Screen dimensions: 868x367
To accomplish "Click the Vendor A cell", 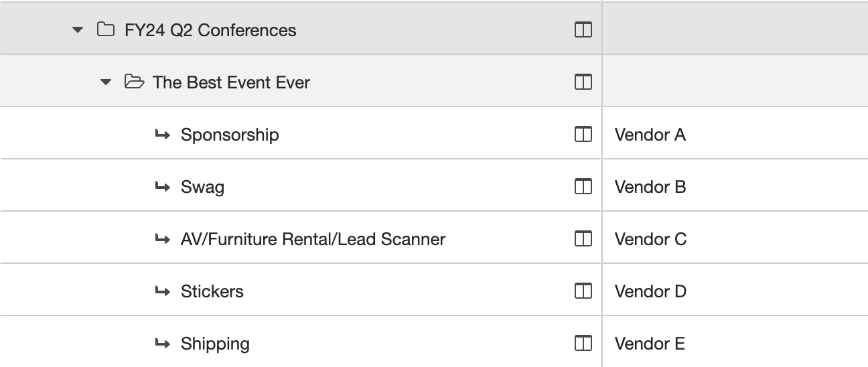I will tap(650, 135).
